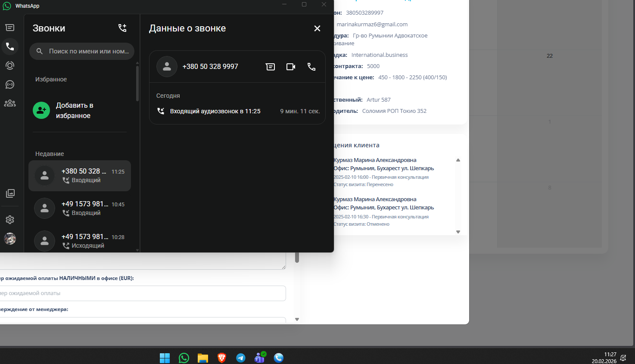Click the '9 мин. 11 сек.' call duration

click(x=300, y=111)
